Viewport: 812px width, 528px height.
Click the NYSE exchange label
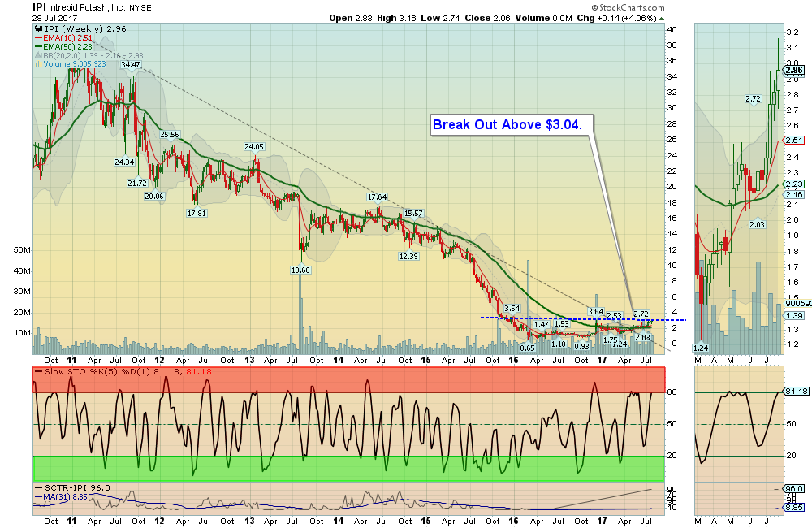pos(140,8)
